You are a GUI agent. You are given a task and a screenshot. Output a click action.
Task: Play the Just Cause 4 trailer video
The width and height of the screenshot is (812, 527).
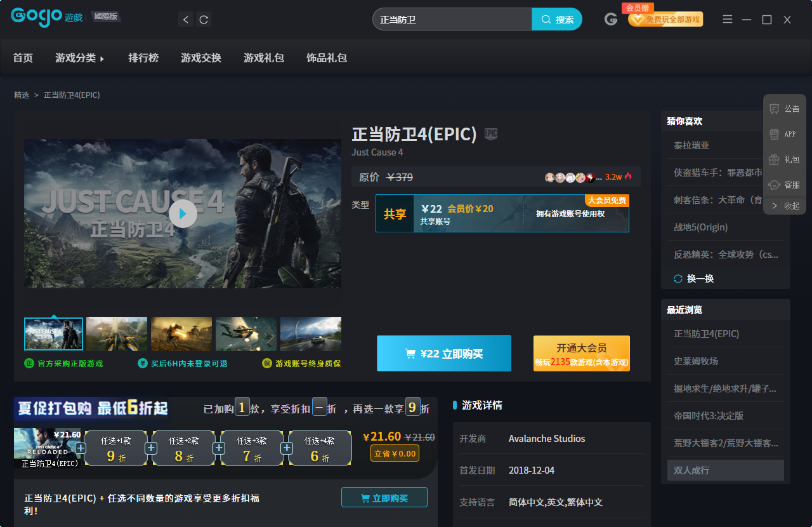pyautogui.click(x=183, y=214)
